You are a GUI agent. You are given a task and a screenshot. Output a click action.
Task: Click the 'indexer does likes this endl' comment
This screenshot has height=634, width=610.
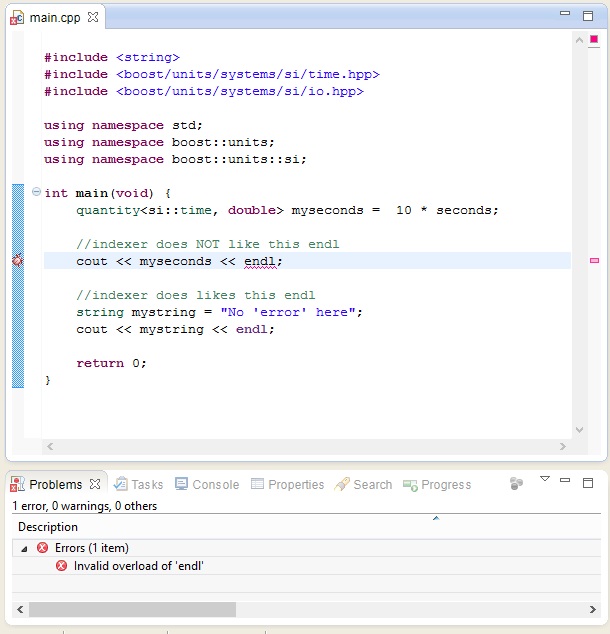pyautogui.click(x=196, y=295)
